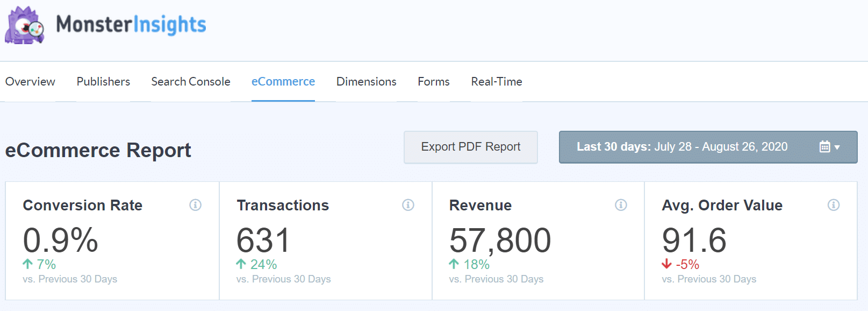Click the Export PDF Report button
Image resolution: width=868 pixels, height=311 pixels.
coord(470,147)
